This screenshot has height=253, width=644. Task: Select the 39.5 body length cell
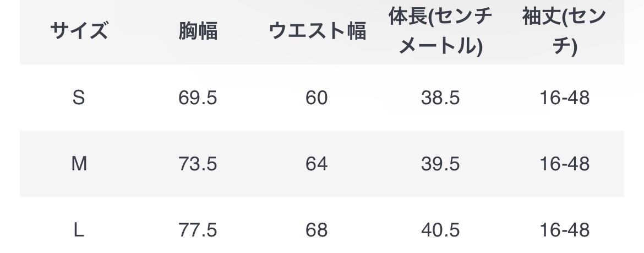tap(440, 164)
